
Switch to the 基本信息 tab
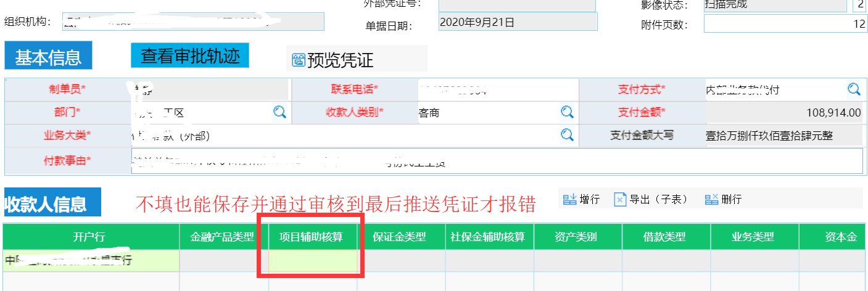[48, 57]
